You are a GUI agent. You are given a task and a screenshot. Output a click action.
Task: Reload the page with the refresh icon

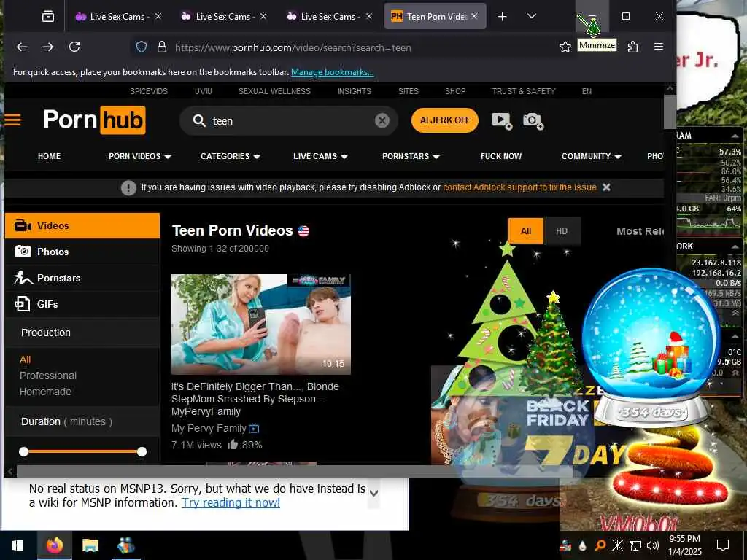pos(74,47)
